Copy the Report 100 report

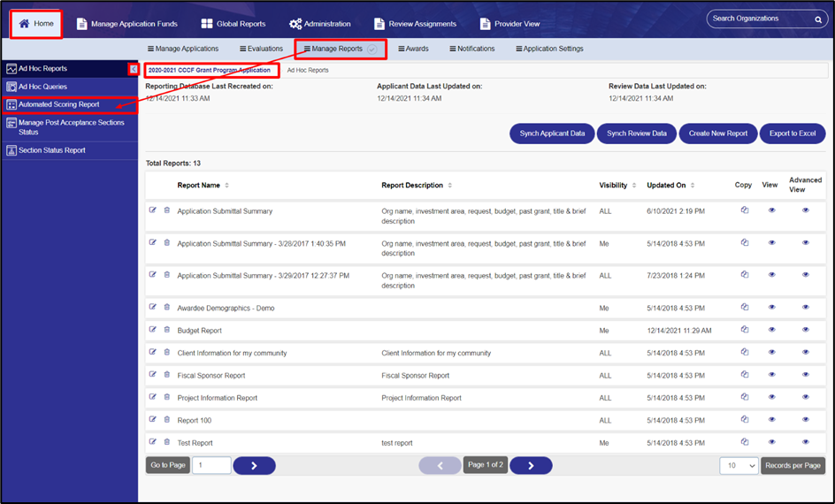[x=745, y=419]
